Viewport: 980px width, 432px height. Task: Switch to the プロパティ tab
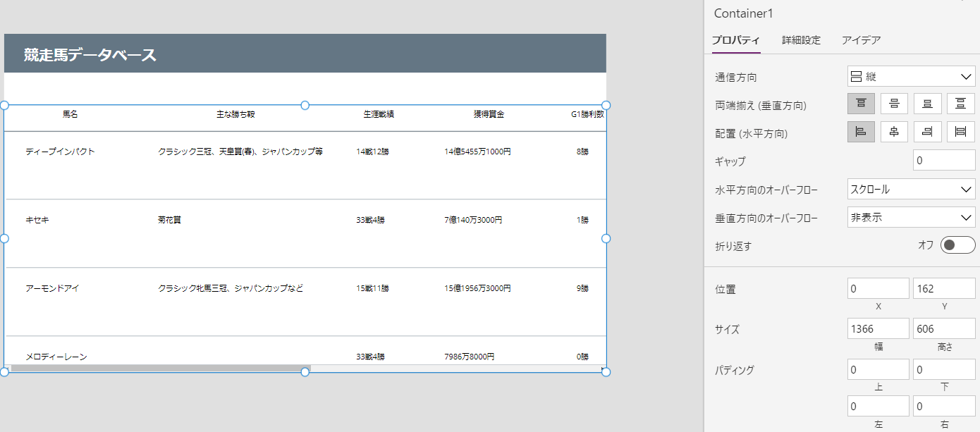736,40
